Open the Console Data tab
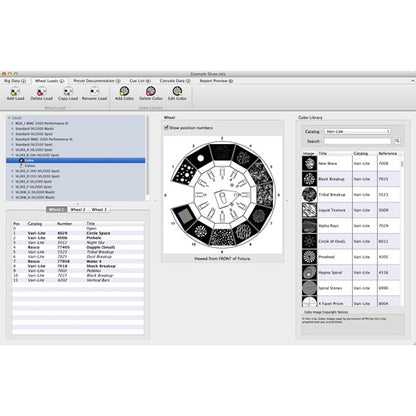The image size is (416, 416). pos(175,81)
